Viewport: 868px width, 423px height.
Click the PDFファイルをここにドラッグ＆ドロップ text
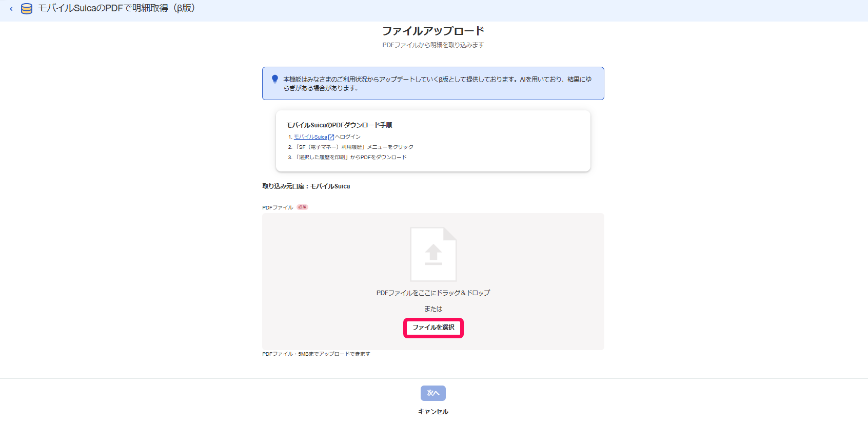click(433, 293)
